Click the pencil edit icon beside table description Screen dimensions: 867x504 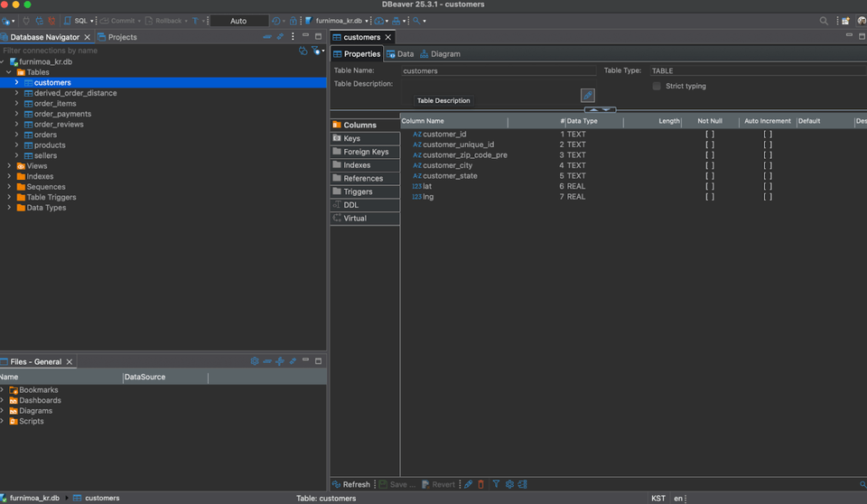pyautogui.click(x=587, y=96)
